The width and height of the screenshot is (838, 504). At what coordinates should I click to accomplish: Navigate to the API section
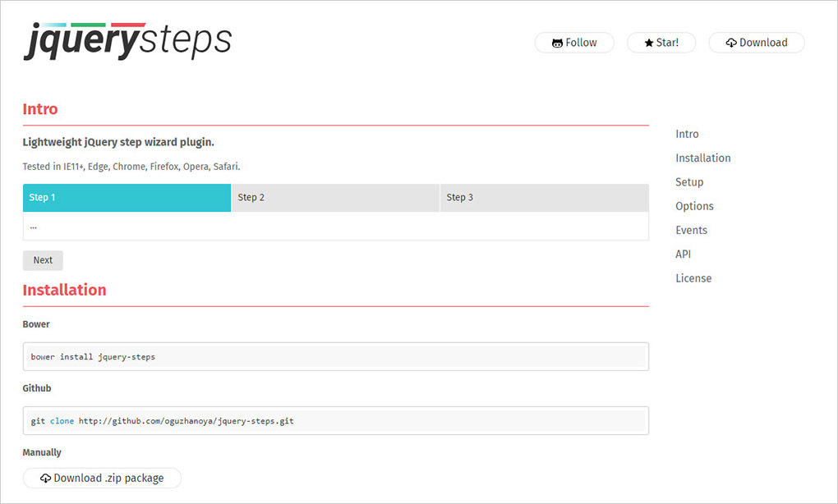click(683, 254)
